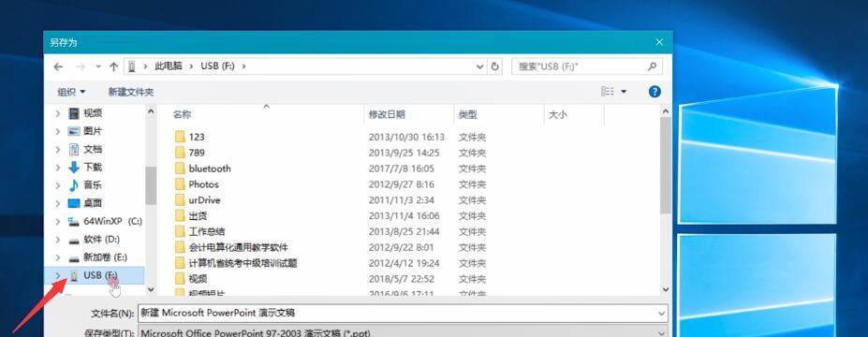
Task: Create a new folder with 新建文件夹
Action: point(131,92)
